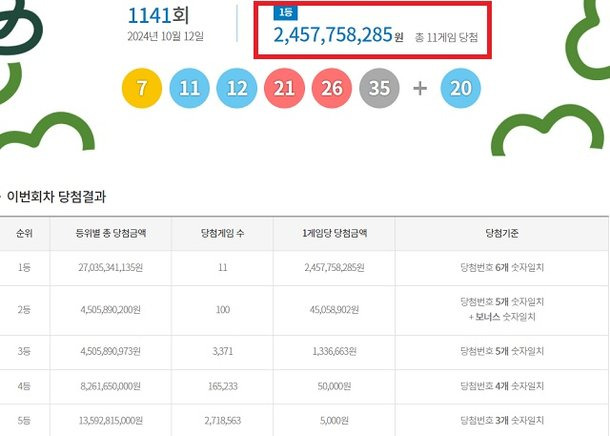Click the blue lottery ball number 11

189,88
